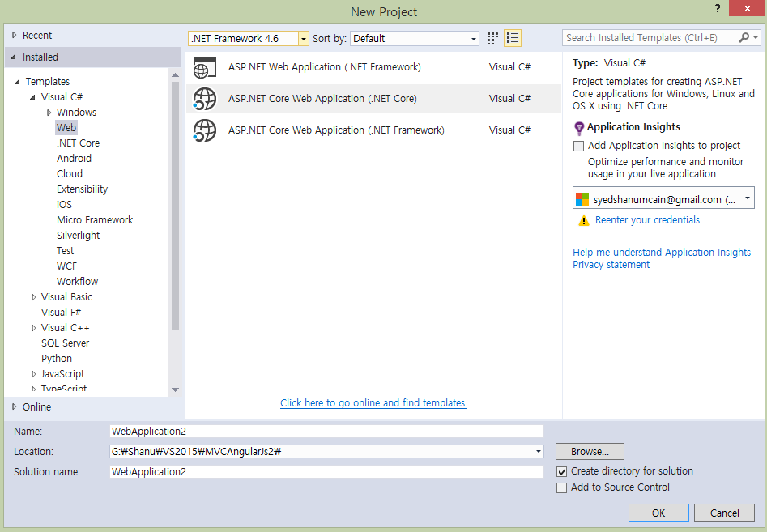
Task: Open the .NET Framework version dropdown
Action: pyautogui.click(x=304, y=39)
